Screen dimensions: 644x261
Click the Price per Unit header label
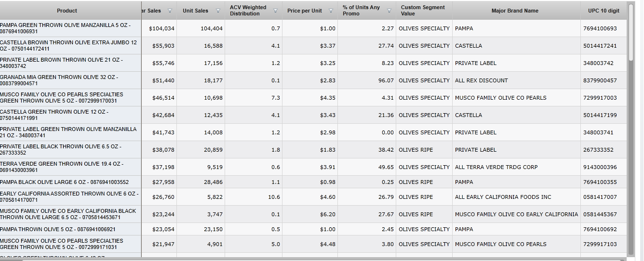click(304, 11)
